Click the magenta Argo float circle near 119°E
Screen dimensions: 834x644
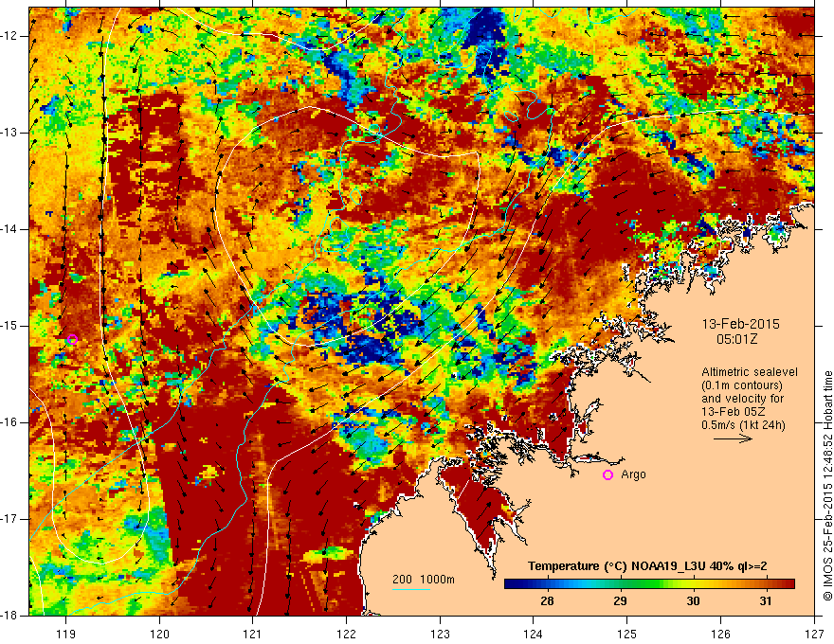(73, 340)
